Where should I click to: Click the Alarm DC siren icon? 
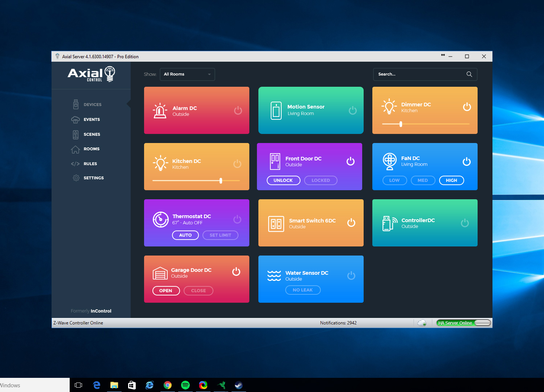(160, 111)
